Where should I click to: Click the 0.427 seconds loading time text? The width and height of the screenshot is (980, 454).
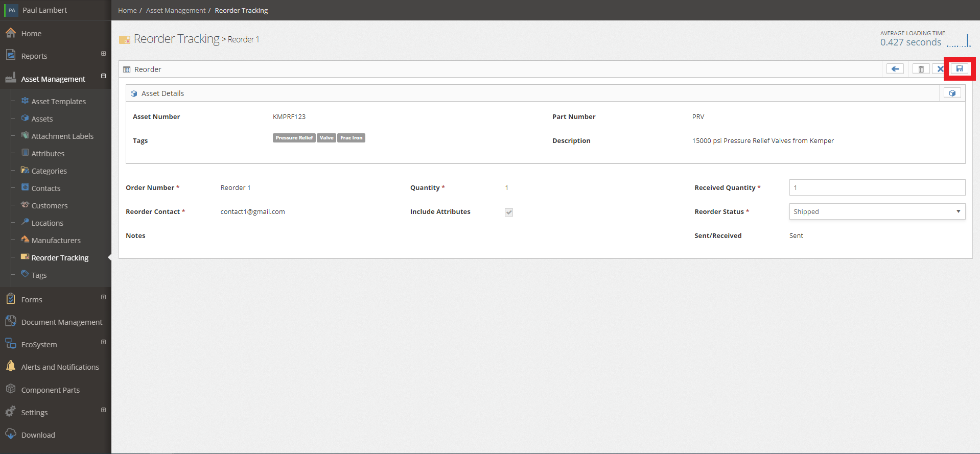tap(911, 42)
